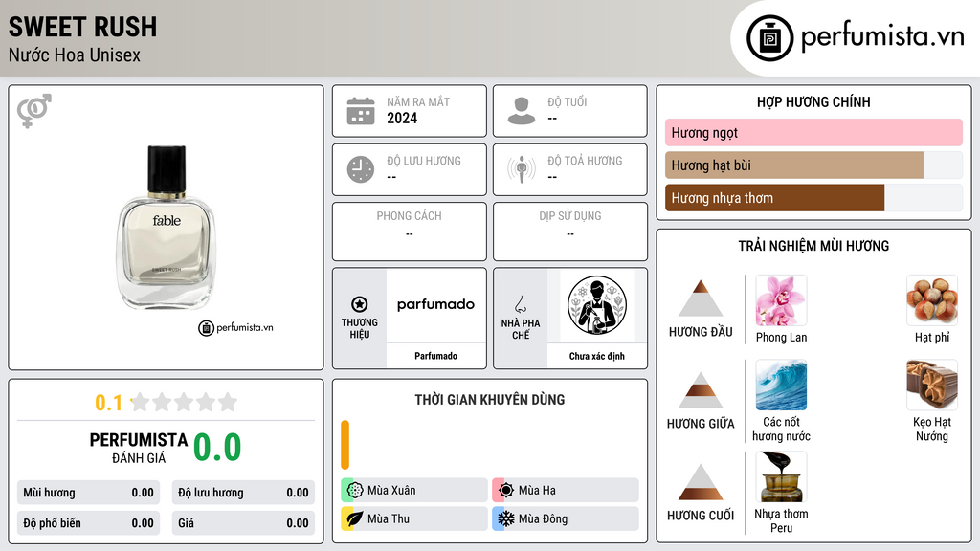Click the Dịp sử dụng info box

click(570, 231)
